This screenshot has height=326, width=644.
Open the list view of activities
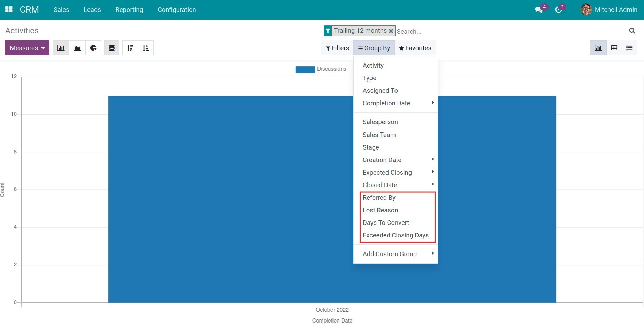[x=629, y=48]
